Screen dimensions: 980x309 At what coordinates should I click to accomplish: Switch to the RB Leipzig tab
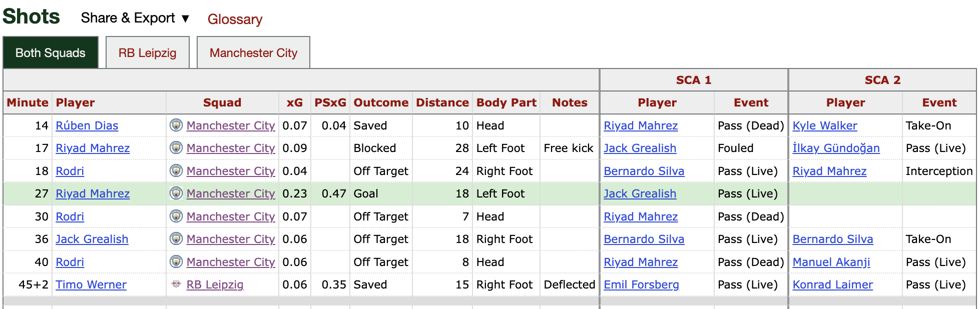(x=148, y=52)
